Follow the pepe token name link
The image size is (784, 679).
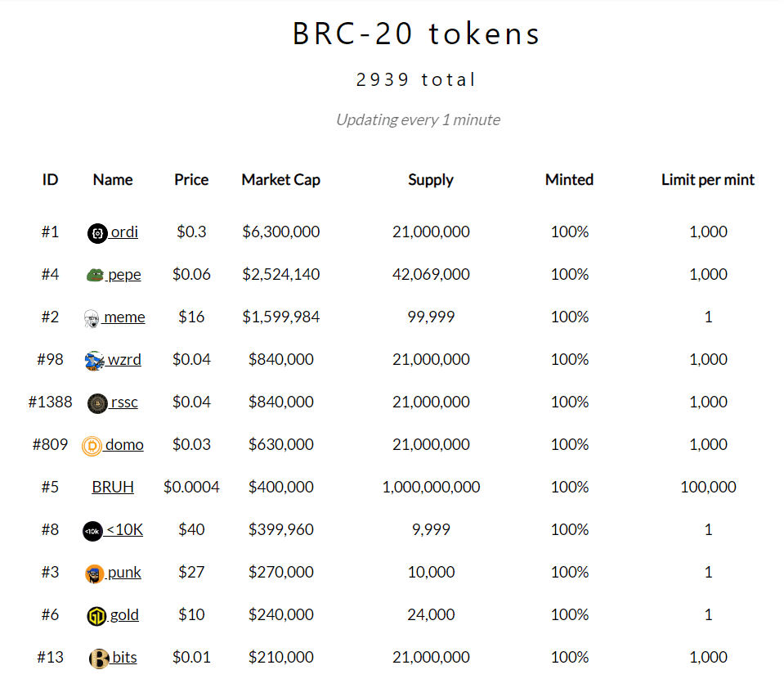124,274
